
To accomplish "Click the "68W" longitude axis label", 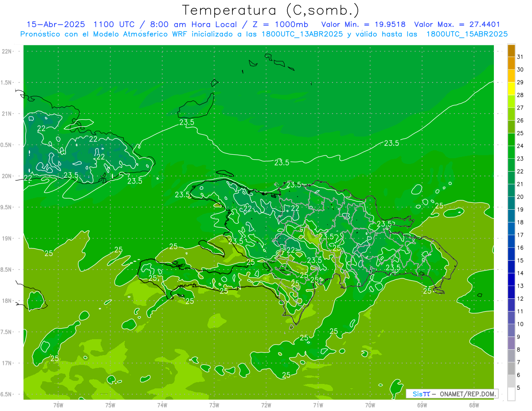I will pos(473,405).
